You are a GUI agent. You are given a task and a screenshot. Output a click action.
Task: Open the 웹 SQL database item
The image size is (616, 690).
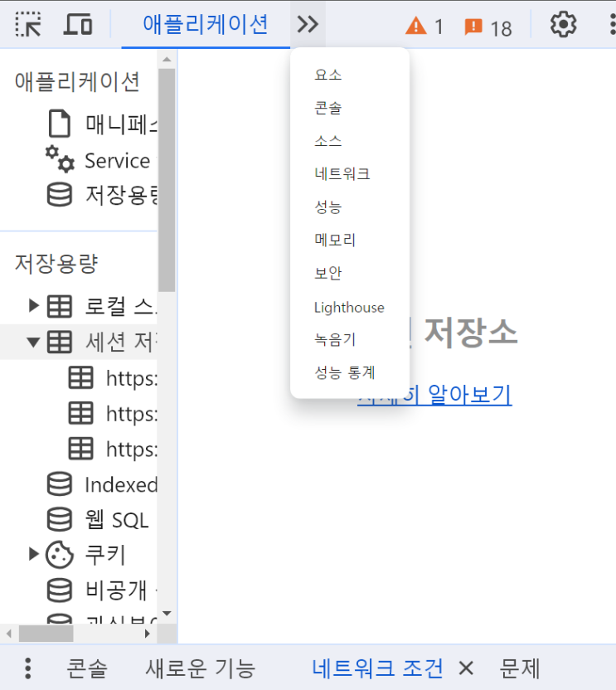(98, 520)
